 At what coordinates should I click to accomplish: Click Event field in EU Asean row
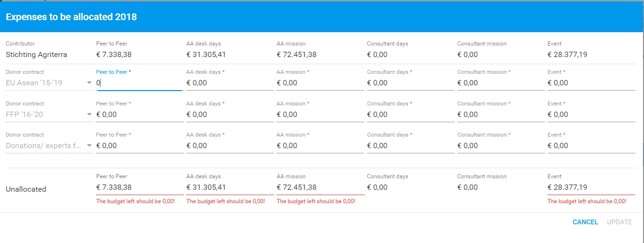[591, 83]
